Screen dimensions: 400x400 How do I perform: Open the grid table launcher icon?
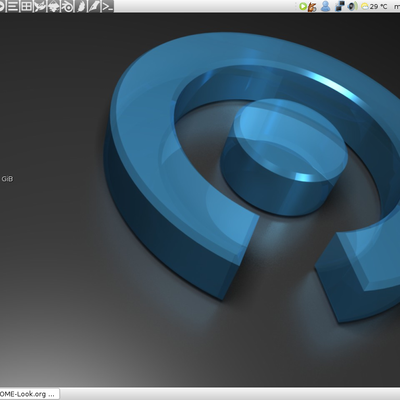[26, 6]
